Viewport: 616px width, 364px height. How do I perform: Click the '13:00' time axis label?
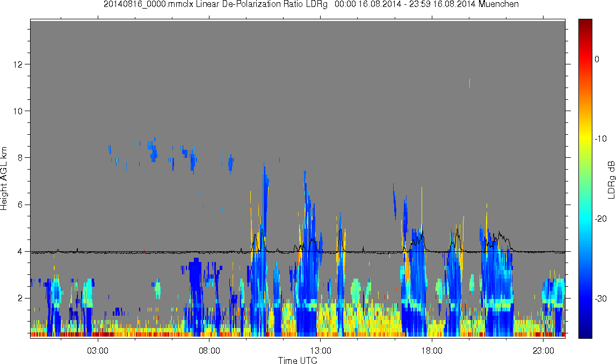(x=321, y=351)
